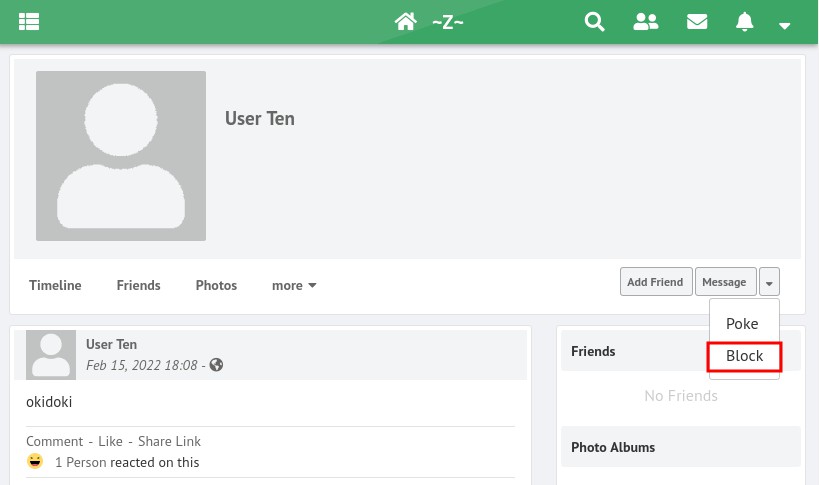The width and height of the screenshot is (819, 485).
Task: Expand the account dropdown arrow in navbar
Action: click(785, 25)
